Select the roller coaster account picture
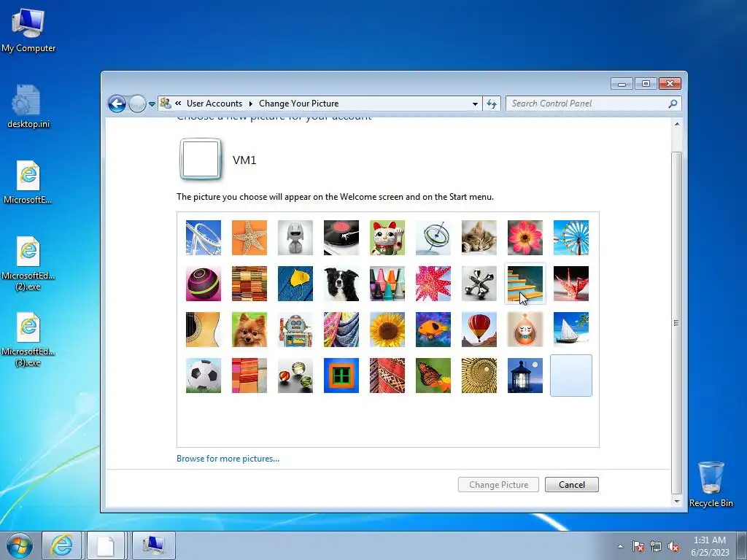This screenshot has height=560, width=747. [204, 238]
